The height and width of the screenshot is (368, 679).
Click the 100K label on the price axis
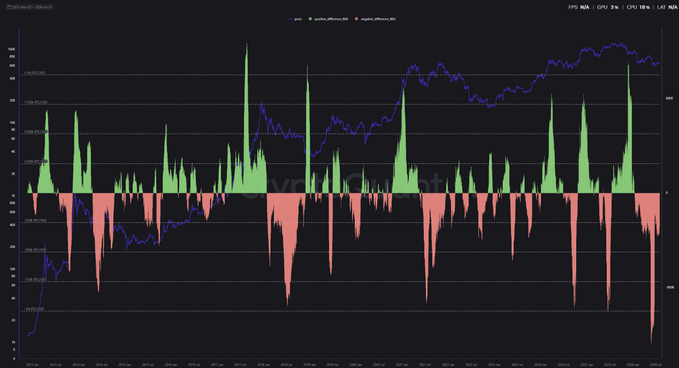(x=12, y=49)
